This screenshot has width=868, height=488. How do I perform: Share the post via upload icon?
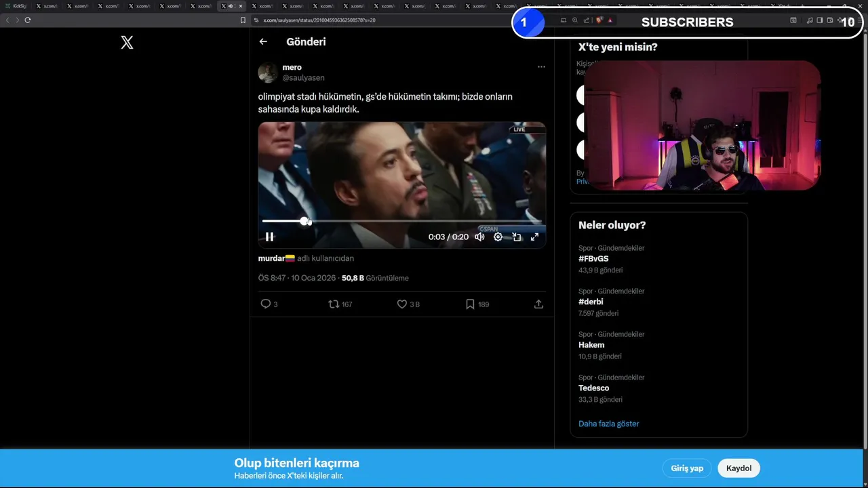coord(538,304)
